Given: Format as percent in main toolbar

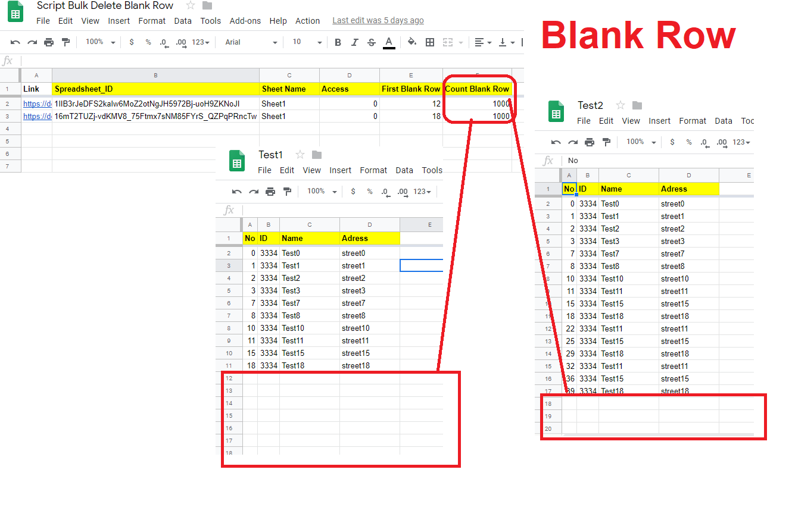Looking at the screenshot, I should [148, 42].
